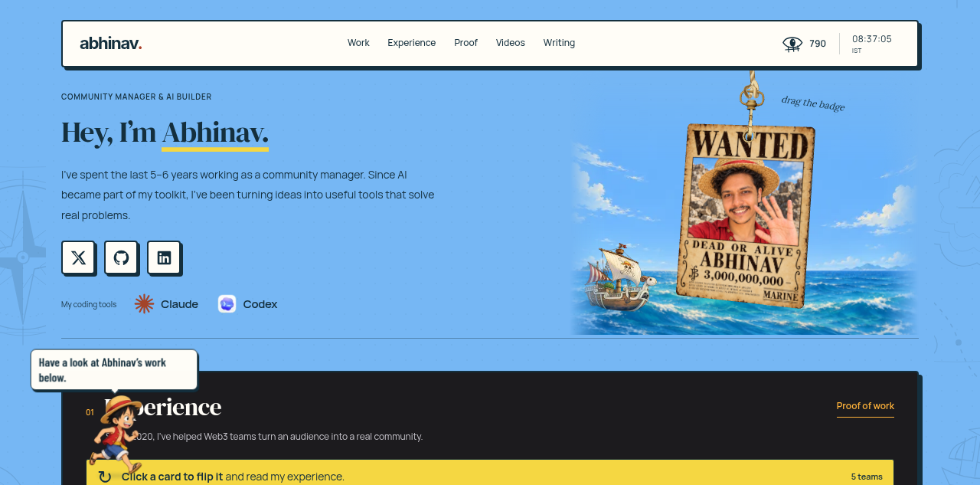Click the '01' section number
The height and width of the screenshot is (485, 980).
pyautogui.click(x=90, y=412)
